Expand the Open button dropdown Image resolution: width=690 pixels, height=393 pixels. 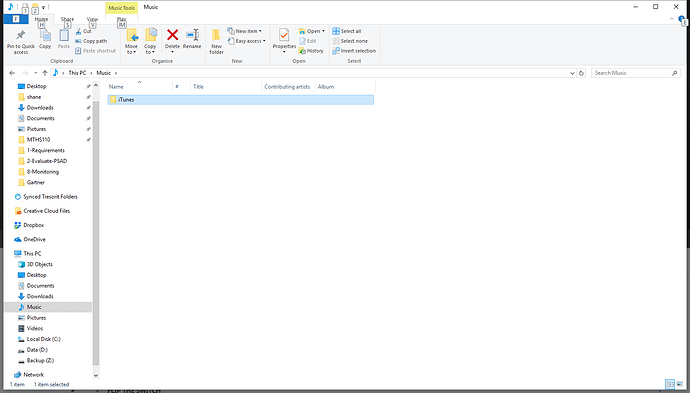(323, 31)
